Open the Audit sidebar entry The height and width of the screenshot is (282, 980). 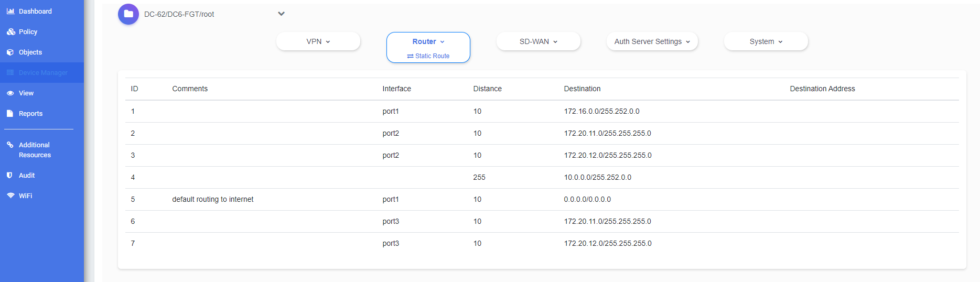point(42,175)
